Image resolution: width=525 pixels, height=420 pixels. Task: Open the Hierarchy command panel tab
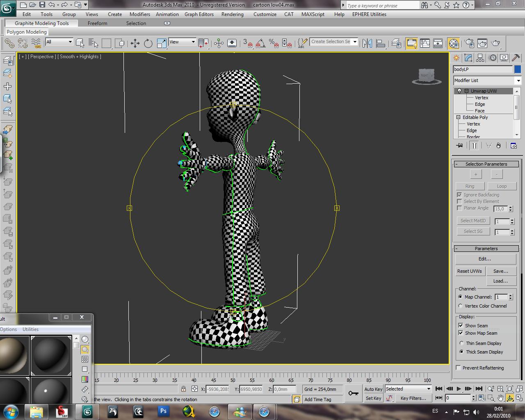[x=480, y=58]
